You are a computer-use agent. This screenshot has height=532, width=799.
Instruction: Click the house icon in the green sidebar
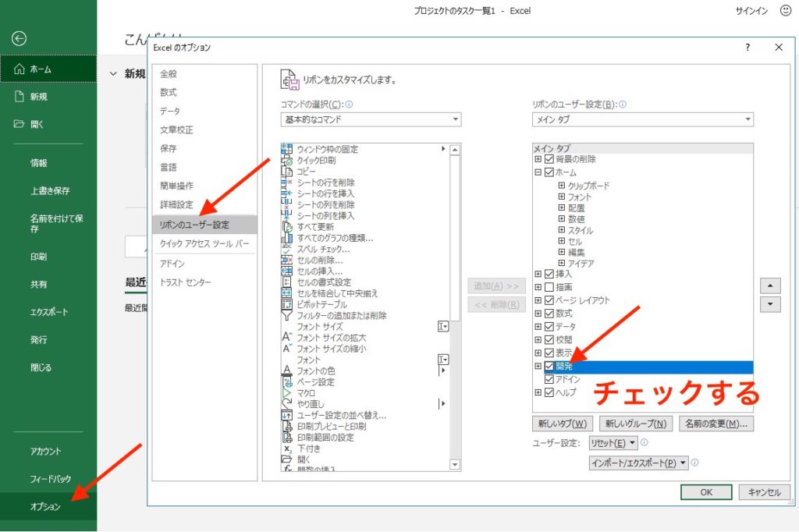coord(19,69)
